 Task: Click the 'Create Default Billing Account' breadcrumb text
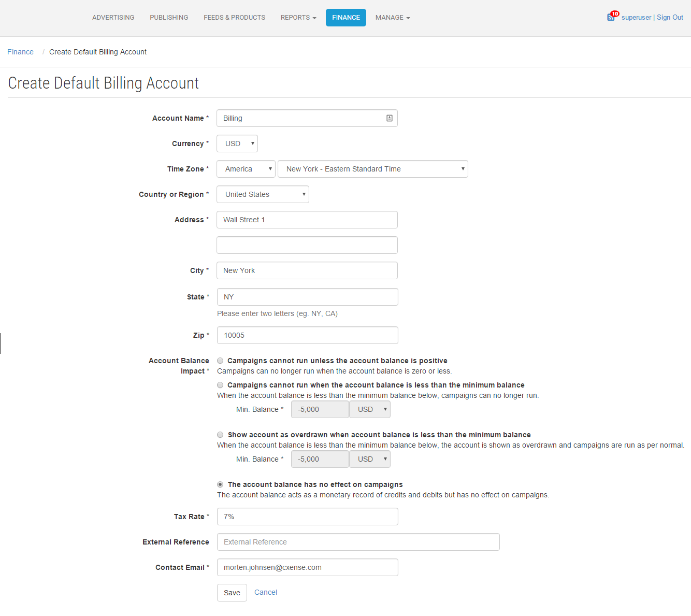(98, 52)
